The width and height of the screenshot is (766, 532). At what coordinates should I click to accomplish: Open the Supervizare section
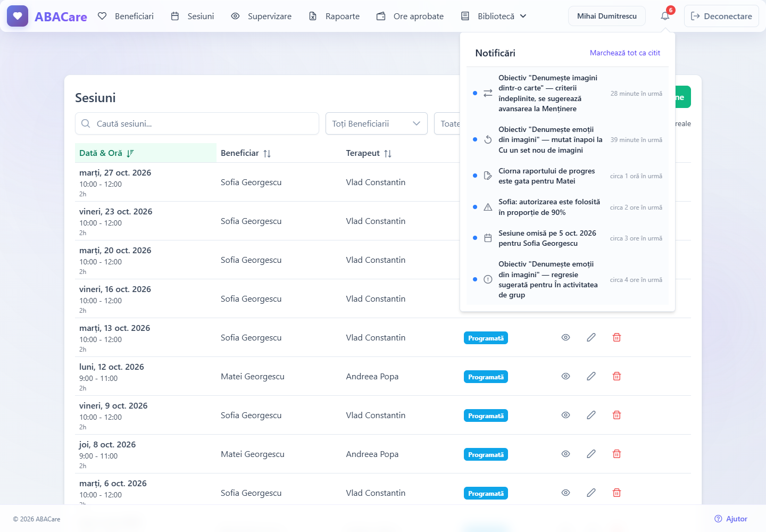click(261, 16)
